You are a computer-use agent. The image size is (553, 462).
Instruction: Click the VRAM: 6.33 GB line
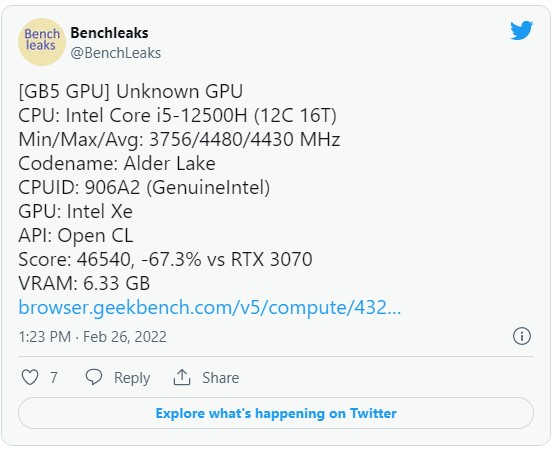pos(84,283)
